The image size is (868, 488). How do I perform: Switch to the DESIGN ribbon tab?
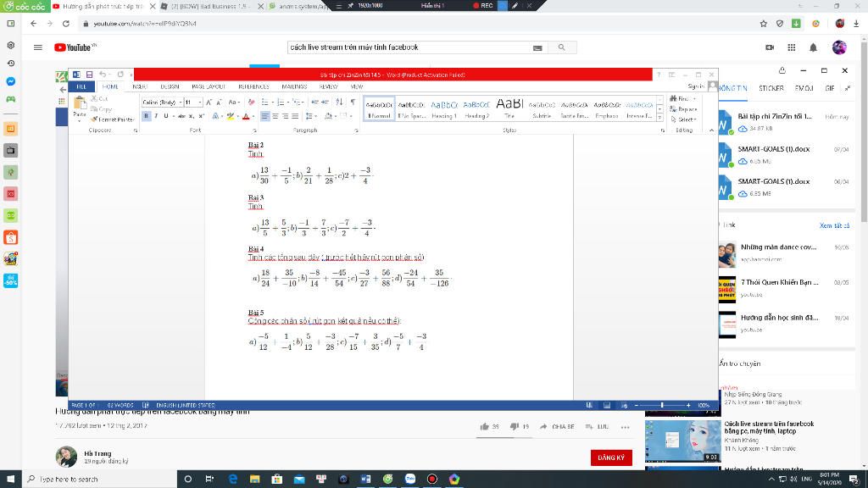click(x=170, y=87)
